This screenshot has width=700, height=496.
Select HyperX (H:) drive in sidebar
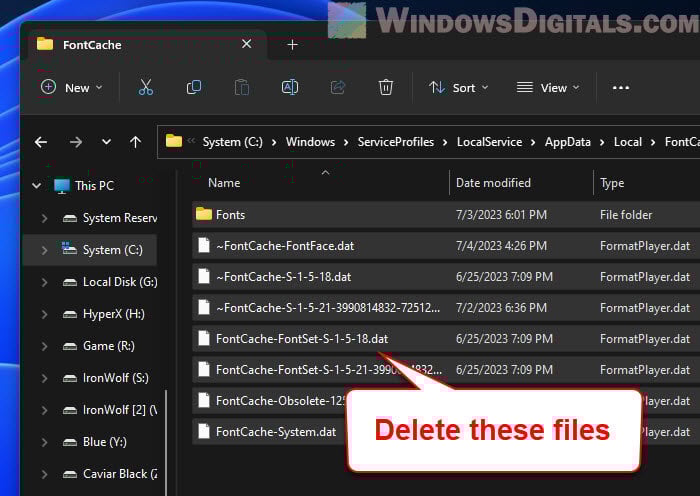[113, 314]
